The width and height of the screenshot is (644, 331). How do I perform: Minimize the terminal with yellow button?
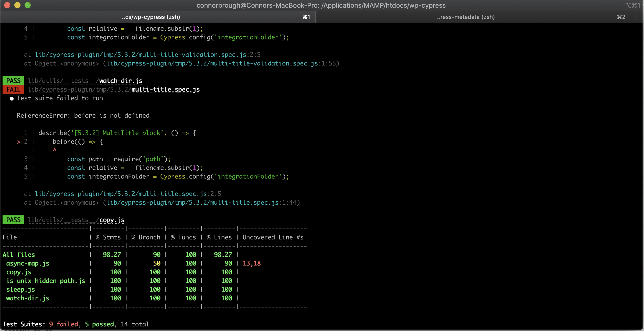[x=17, y=5]
